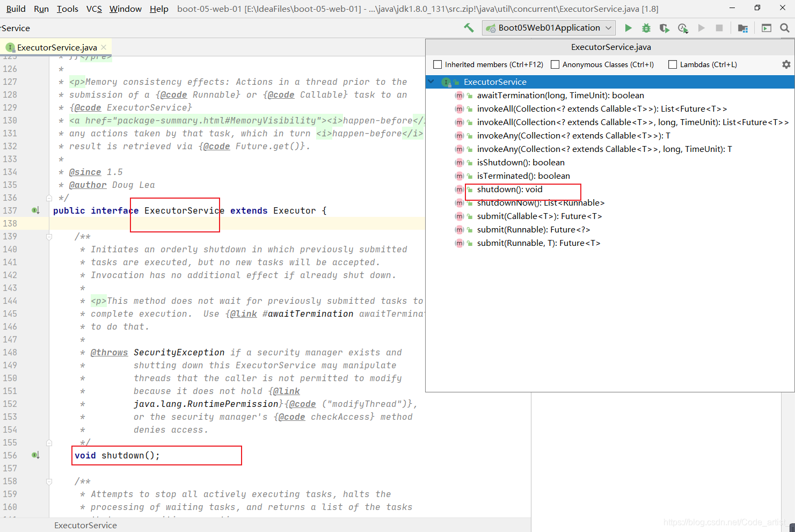The width and height of the screenshot is (795, 532).
Task: Click method icon beside awaitTermination entry
Action: pos(460,96)
